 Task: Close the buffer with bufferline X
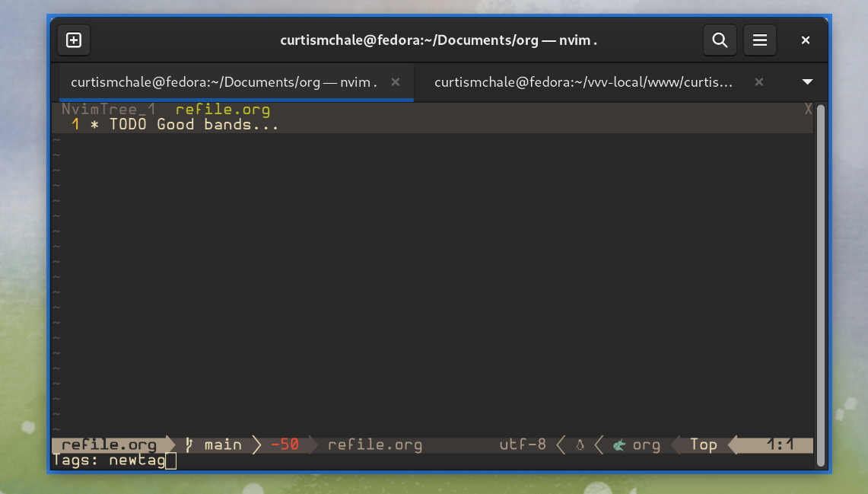pyautogui.click(x=808, y=110)
